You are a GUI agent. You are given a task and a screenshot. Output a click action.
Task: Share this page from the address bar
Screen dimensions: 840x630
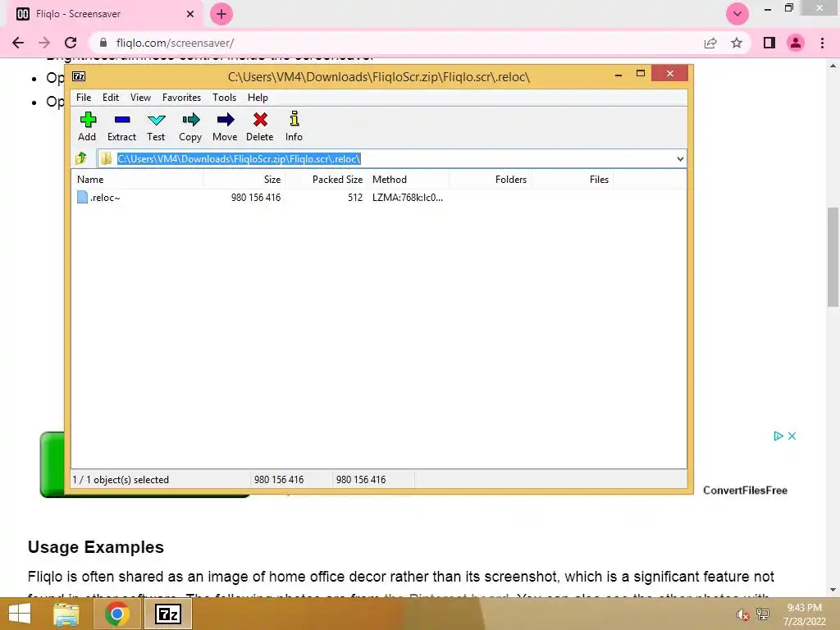(710, 43)
